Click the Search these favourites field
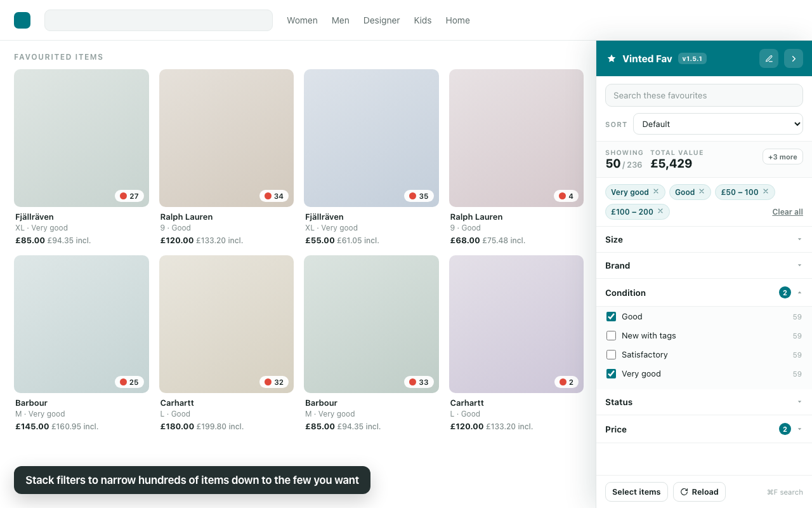Image resolution: width=812 pixels, height=508 pixels. point(704,95)
